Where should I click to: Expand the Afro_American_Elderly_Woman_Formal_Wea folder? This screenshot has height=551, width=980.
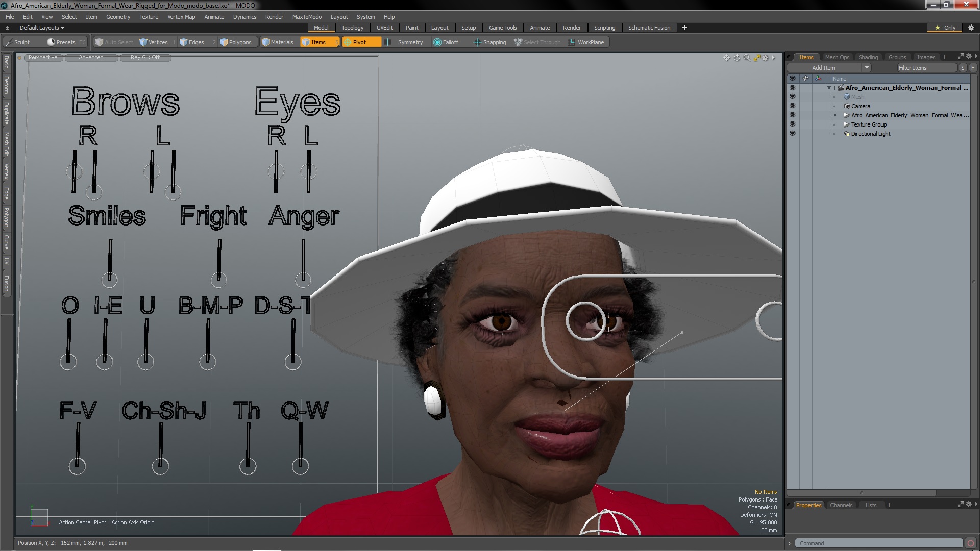pos(835,115)
